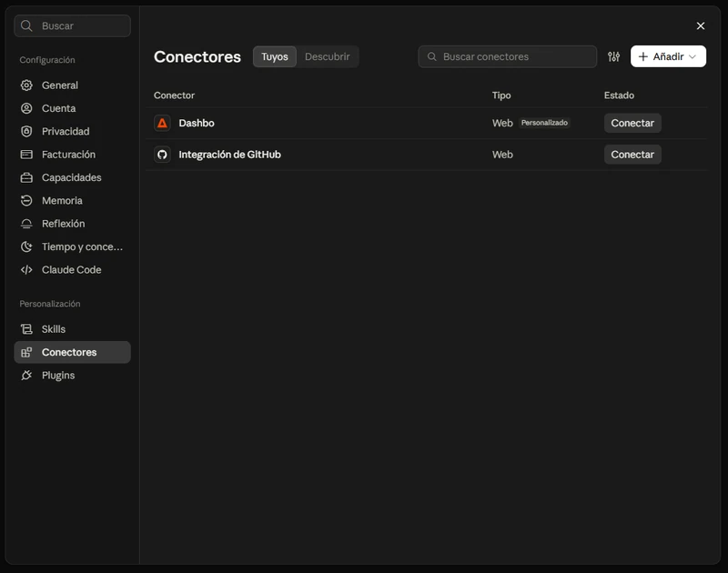Click the Conectores grid icon in sidebar
The image size is (728, 573).
tap(26, 352)
